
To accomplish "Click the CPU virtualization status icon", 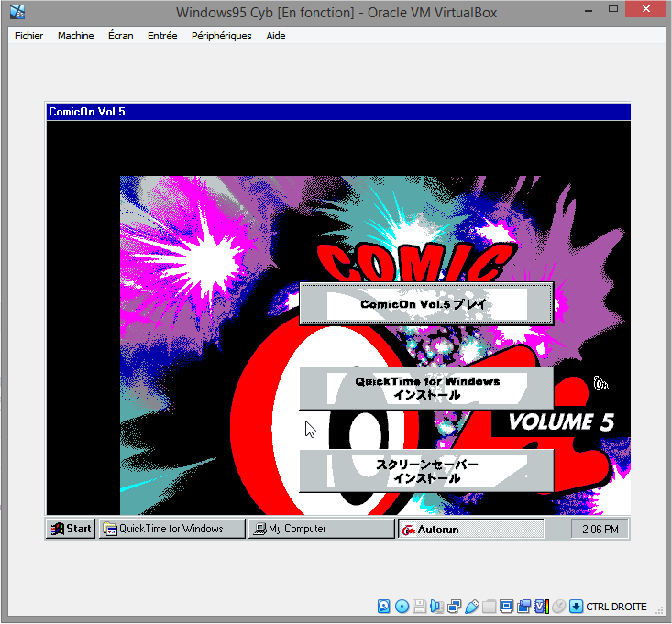I will [542, 607].
